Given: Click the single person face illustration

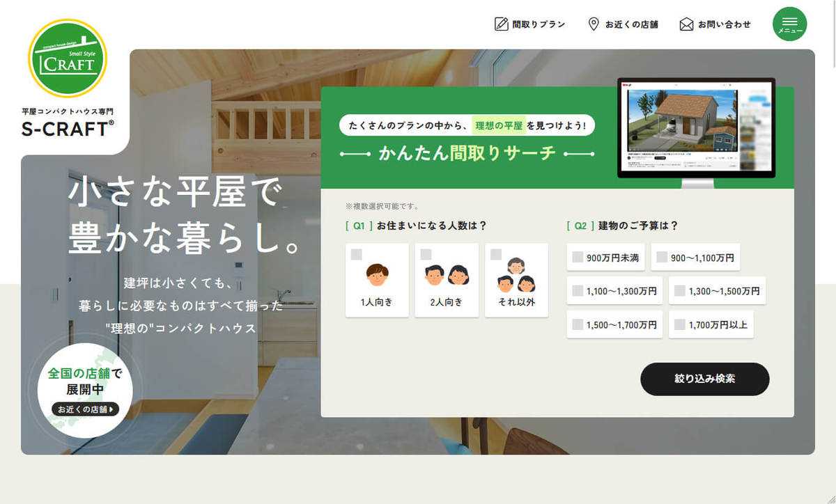Looking at the screenshot, I should [x=377, y=276].
